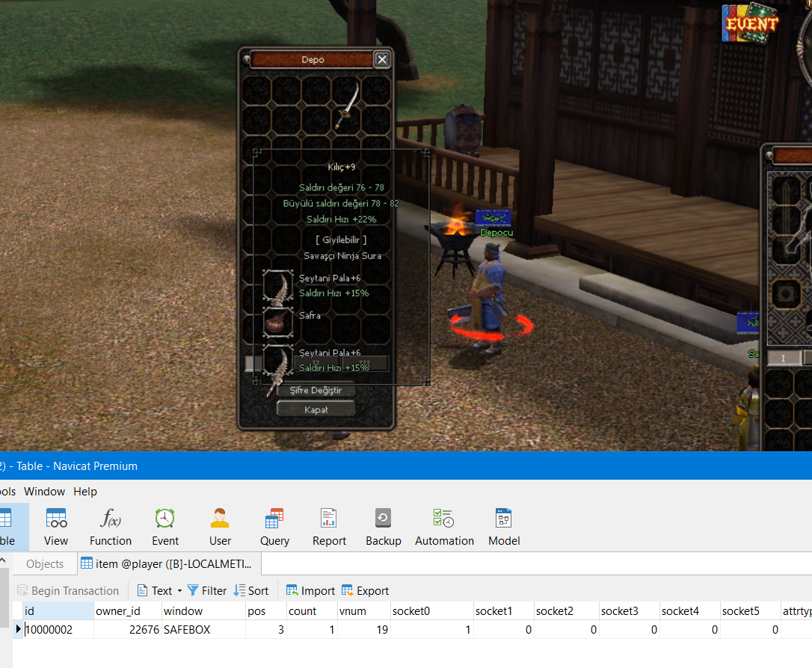Select the SAFEBOX window cell
Image resolution: width=812 pixels, height=668 pixels.
203,630
